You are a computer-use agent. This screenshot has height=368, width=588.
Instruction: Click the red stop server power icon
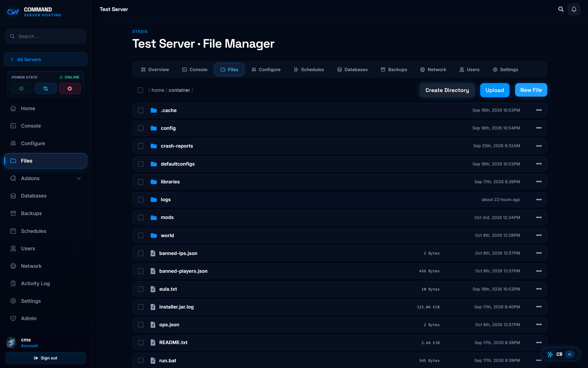[x=70, y=89]
